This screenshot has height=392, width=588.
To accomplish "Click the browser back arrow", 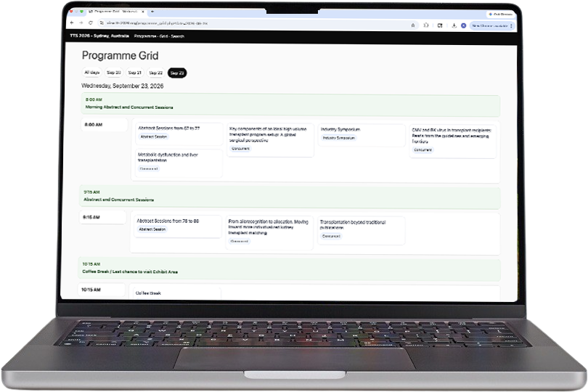I will 71,24.
